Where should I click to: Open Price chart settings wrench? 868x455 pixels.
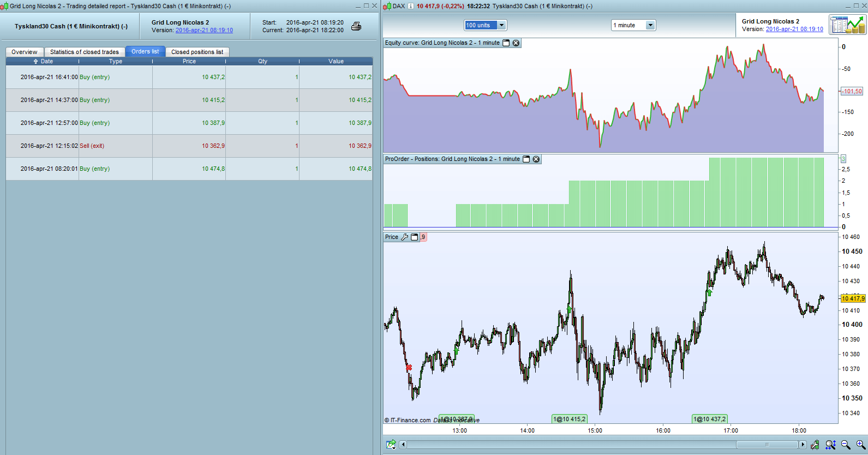pos(404,237)
